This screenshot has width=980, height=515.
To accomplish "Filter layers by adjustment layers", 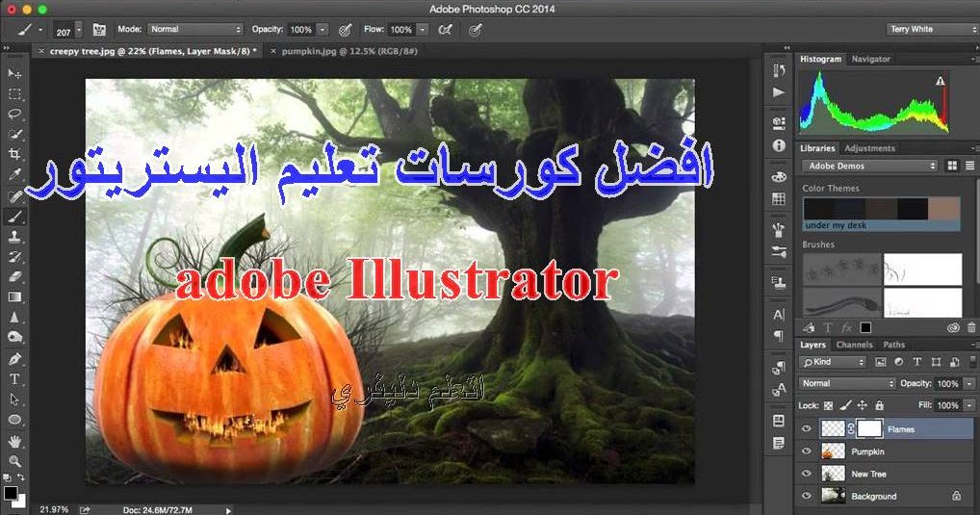I will 899,362.
